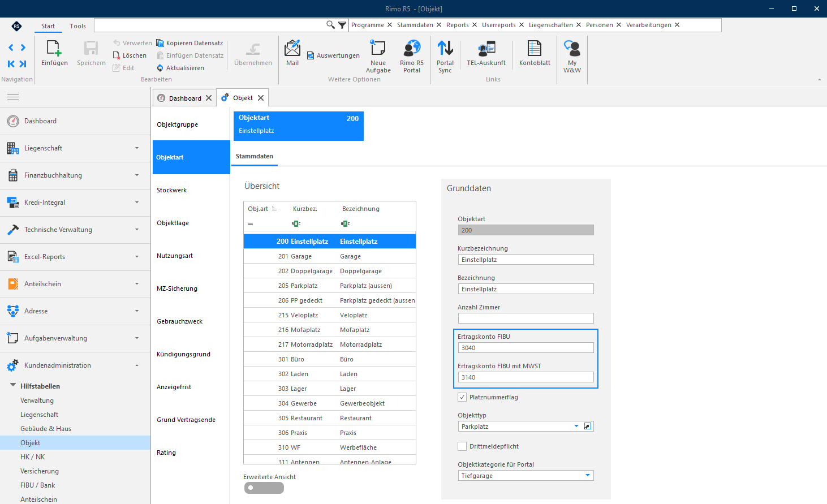Click Kopieren Datensatz in the ribbon
Image resolution: width=827 pixels, height=504 pixels.
(x=189, y=43)
